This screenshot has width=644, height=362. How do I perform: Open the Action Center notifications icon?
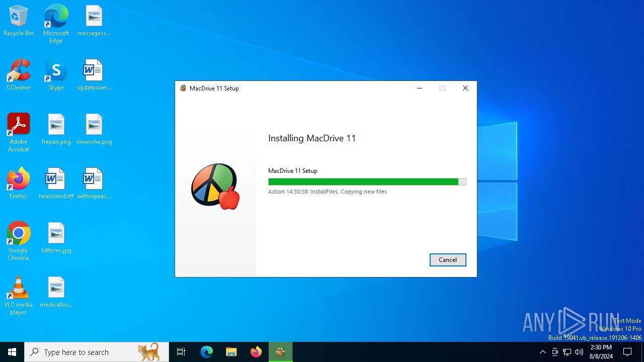[627, 352]
